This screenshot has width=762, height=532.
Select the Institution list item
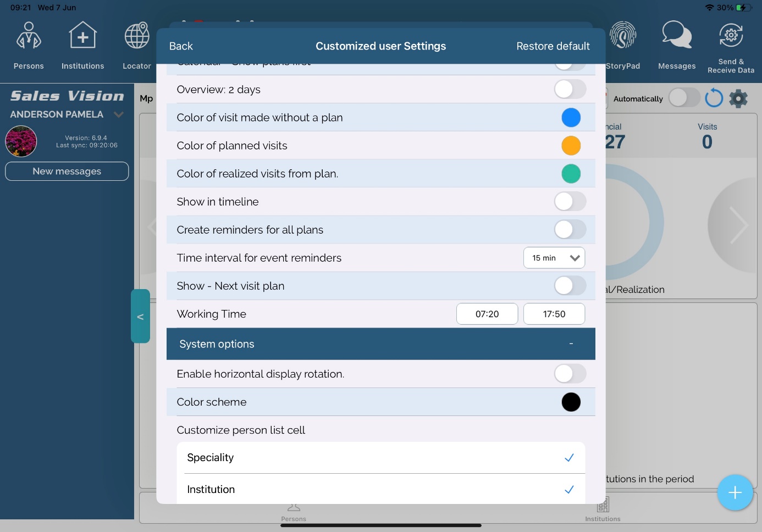click(x=380, y=489)
